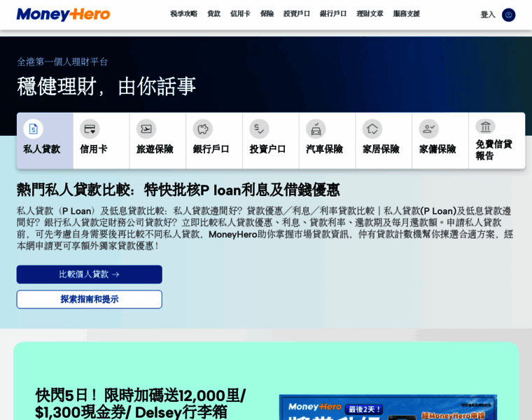Select the 旅遊保險 category tab label

tap(155, 149)
